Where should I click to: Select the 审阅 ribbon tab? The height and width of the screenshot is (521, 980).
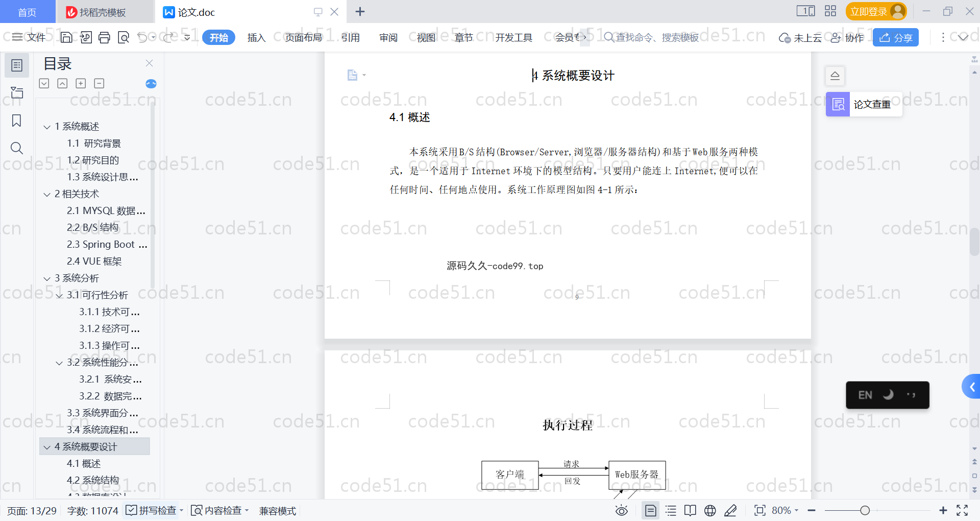coord(388,37)
